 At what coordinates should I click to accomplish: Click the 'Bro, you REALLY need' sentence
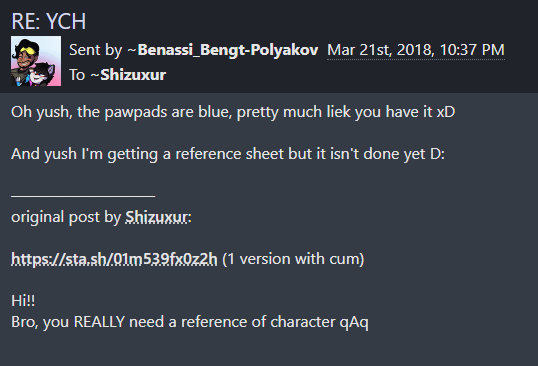click(x=190, y=322)
